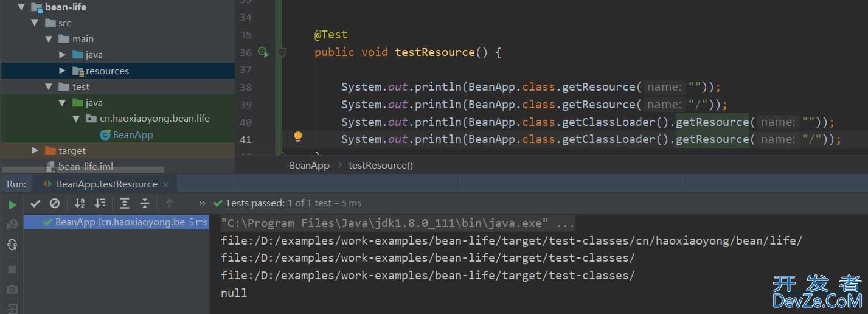Click the java.exe command line output

tap(398, 223)
